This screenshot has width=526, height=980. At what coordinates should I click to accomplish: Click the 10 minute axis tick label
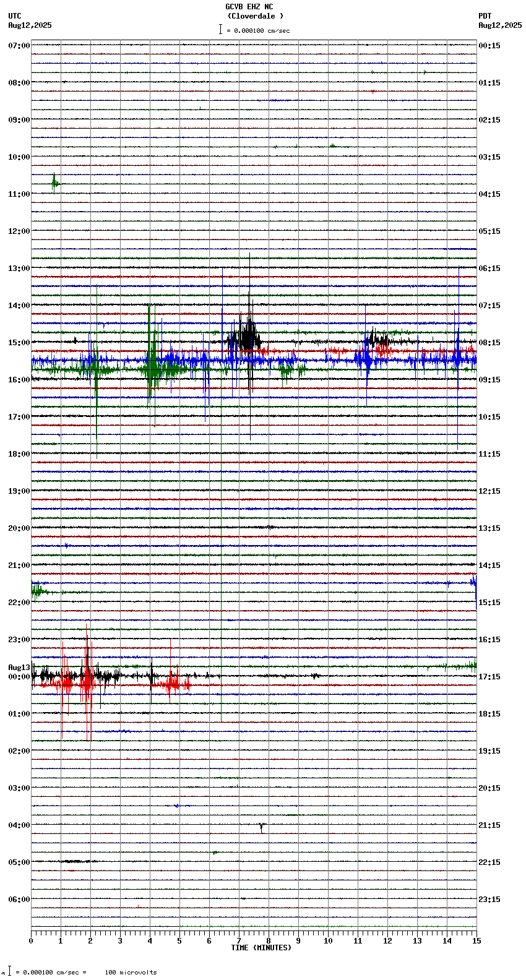328,941
